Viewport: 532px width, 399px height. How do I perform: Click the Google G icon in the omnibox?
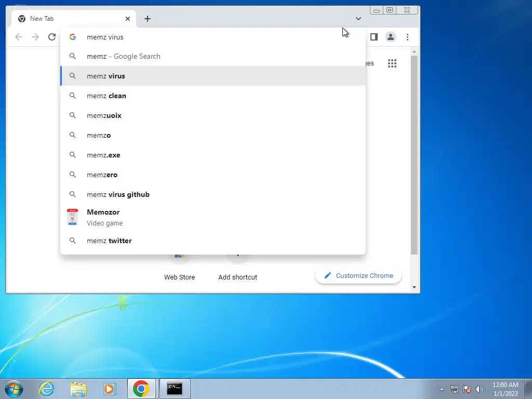pyautogui.click(x=73, y=37)
